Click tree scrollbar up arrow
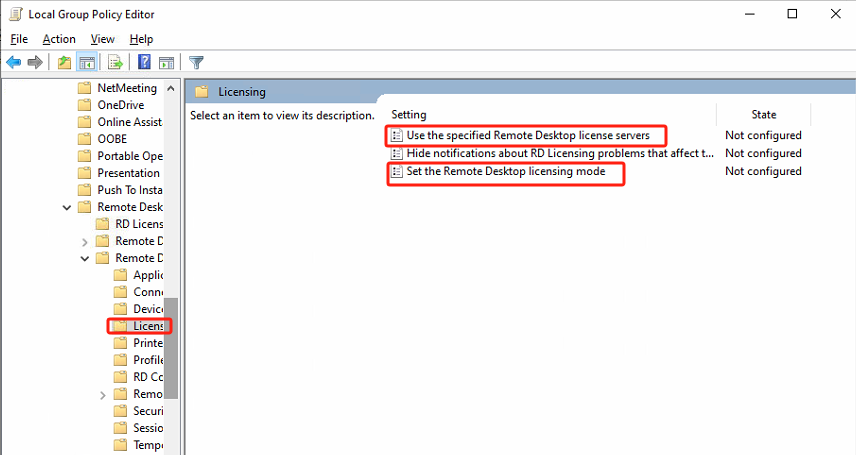 pyautogui.click(x=171, y=88)
